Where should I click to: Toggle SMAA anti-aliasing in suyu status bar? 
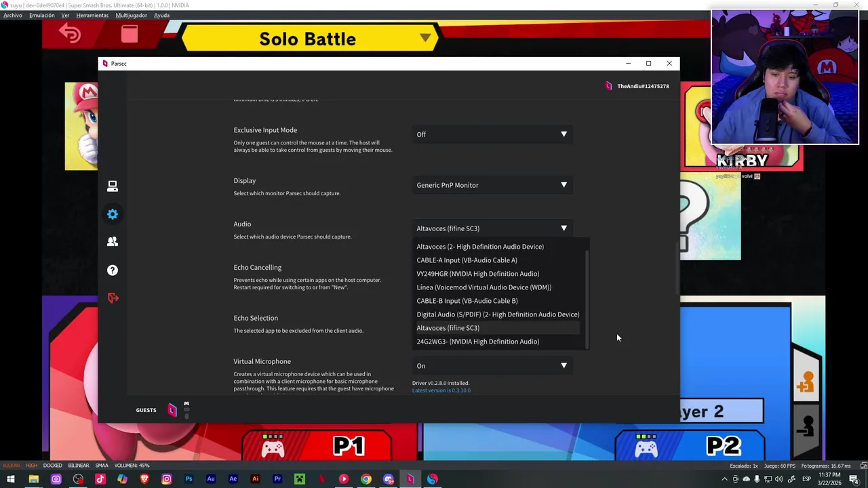coord(102,466)
